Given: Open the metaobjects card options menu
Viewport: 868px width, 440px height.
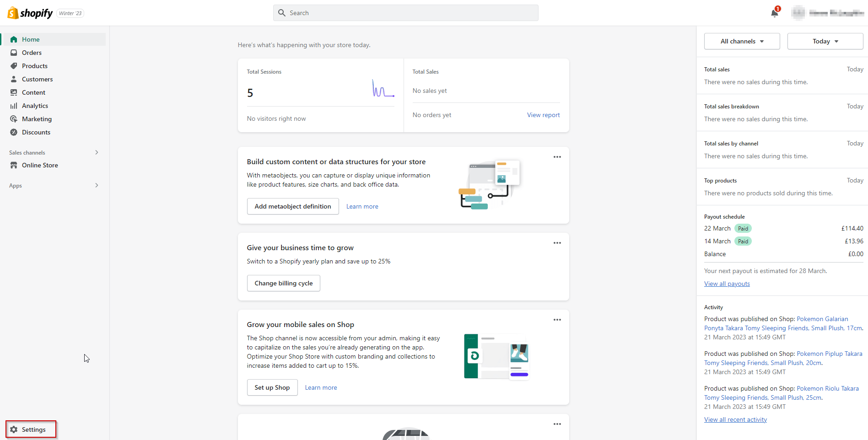Looking at the screenshot, I should point(557,156).
